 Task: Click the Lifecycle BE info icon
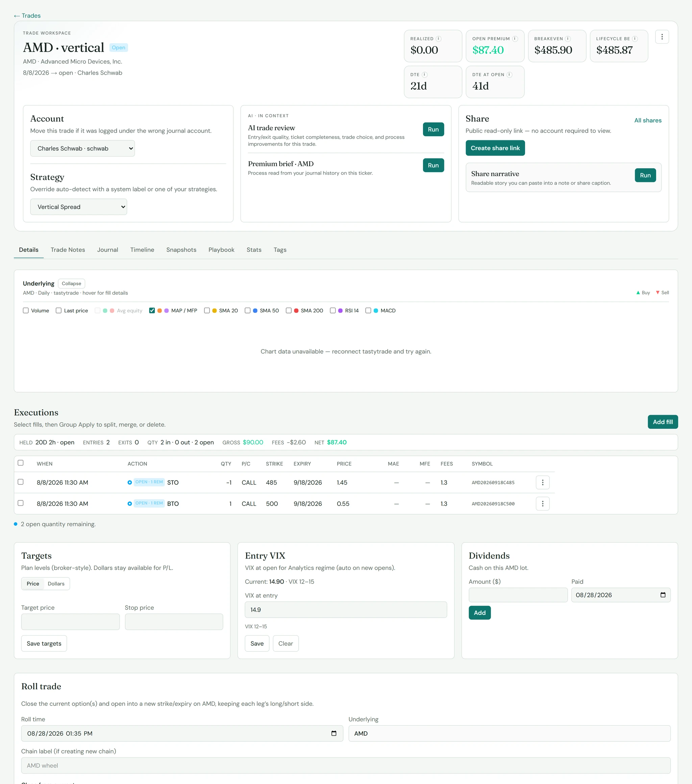tap(635, 39)
